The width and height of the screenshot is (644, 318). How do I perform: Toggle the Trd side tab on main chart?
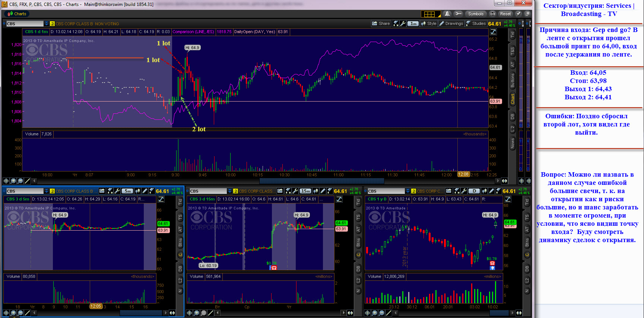tap(513, 35)
